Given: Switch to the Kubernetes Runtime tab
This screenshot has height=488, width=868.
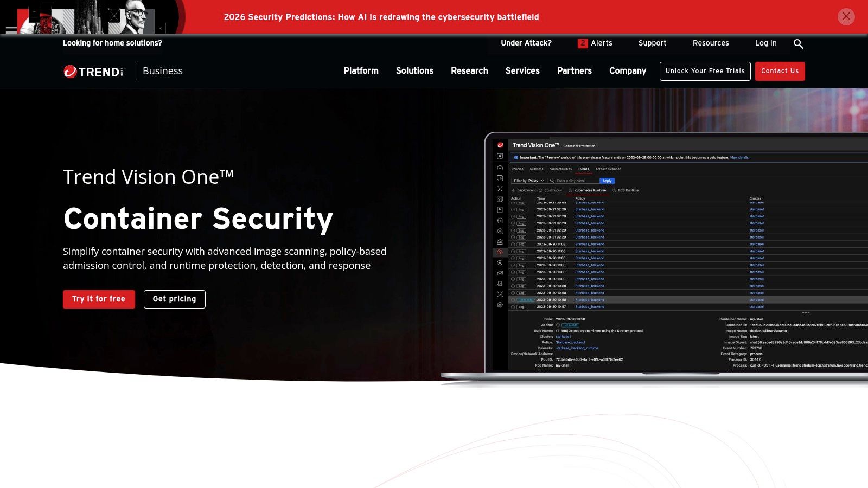Looking at the screenshot, I should [590, 190].
